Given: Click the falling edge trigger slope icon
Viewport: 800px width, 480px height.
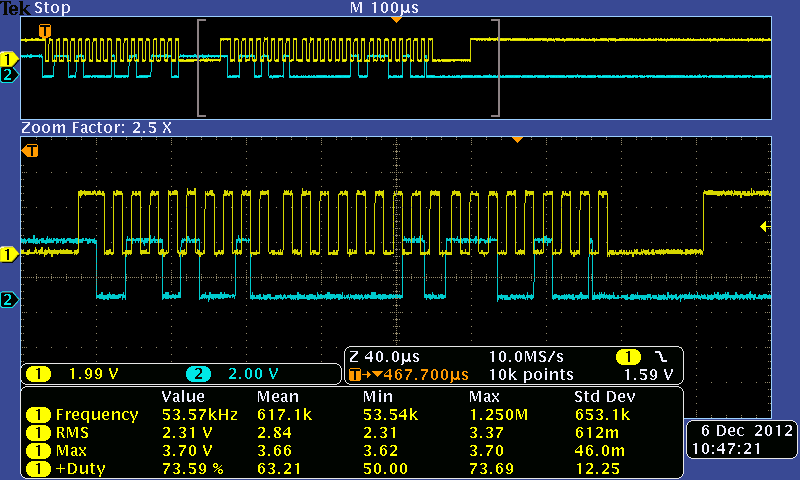Looking at the screenshot, I should (x=660, y=356).
